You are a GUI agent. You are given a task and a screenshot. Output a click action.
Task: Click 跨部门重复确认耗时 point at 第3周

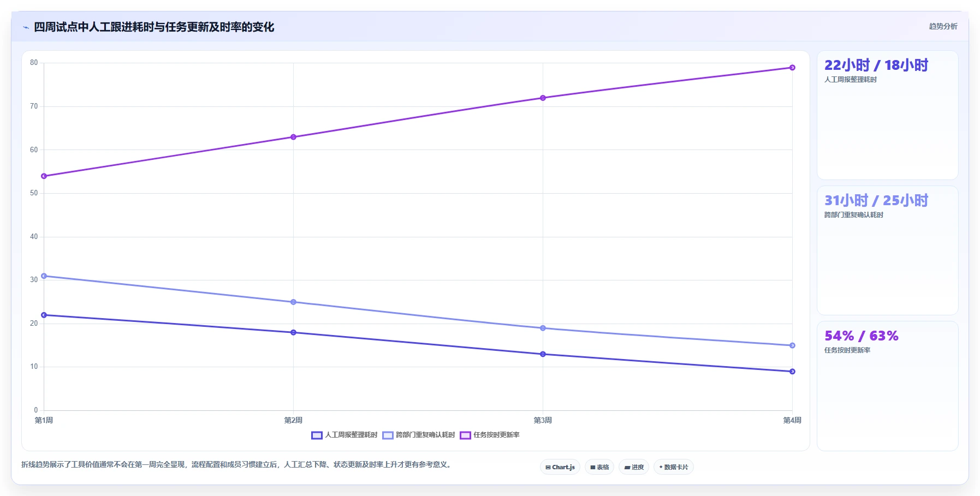pyautogui.click(x=543, y=328)
